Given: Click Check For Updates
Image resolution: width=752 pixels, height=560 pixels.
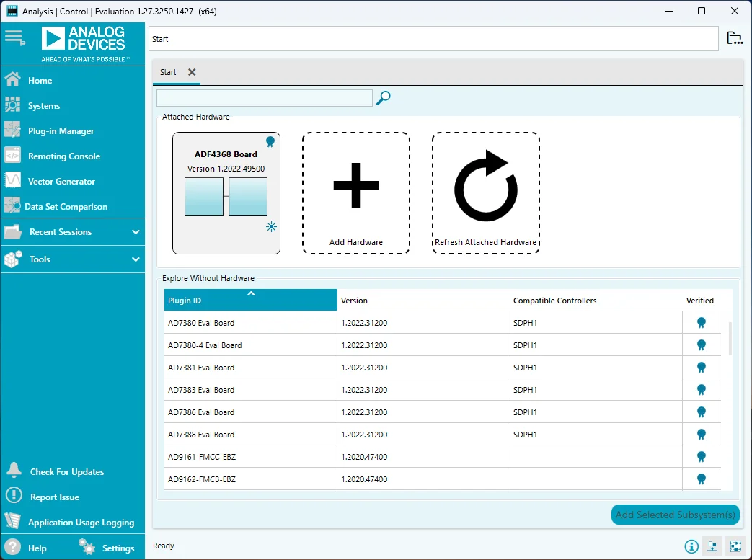Looking at the screenshot, I should pyautogui.click(x=66, y=472).
